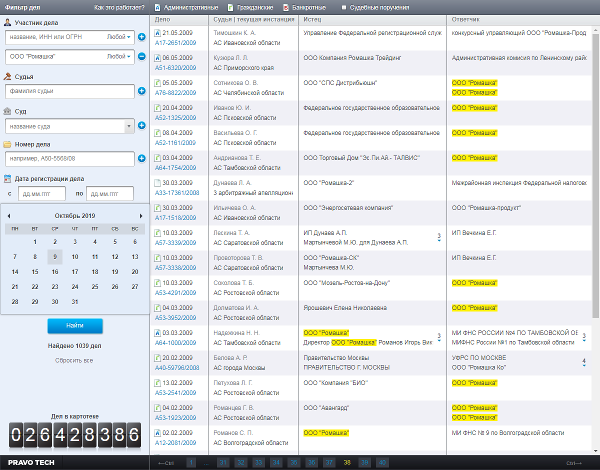Go to results page 40
Screen dimensions: 600x470
382,463
